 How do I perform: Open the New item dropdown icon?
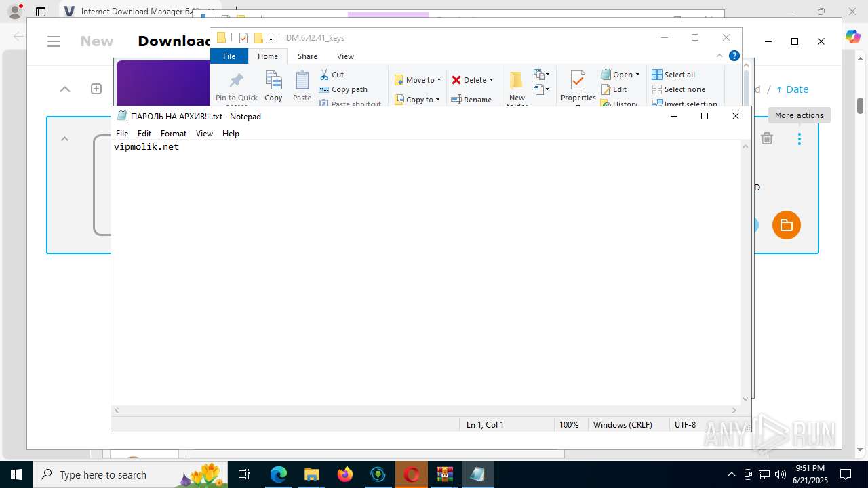pyautogui.click(x=542, y=74)
